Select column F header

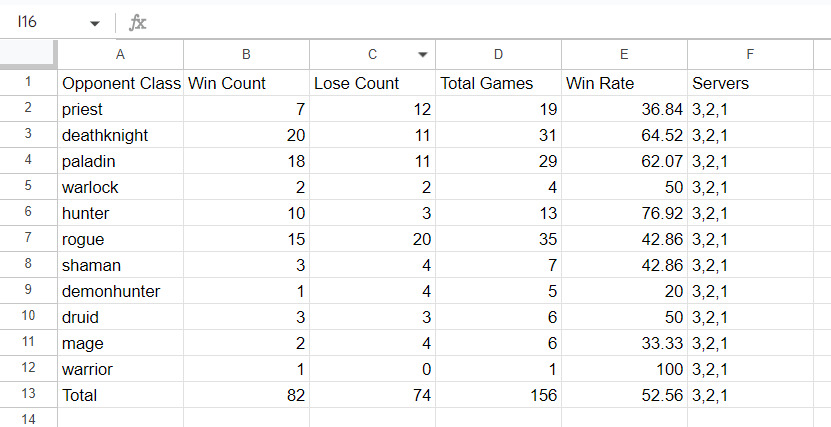pos(750,55)
